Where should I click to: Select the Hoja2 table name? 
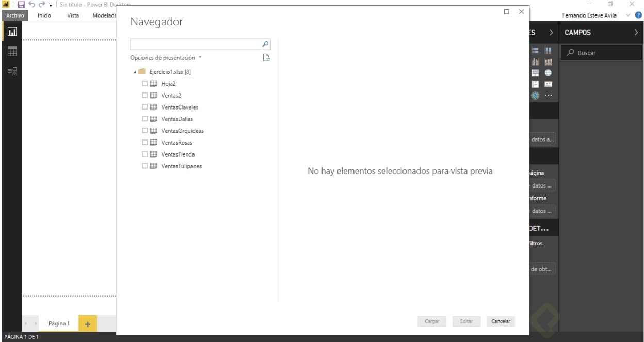coord(169,84)
